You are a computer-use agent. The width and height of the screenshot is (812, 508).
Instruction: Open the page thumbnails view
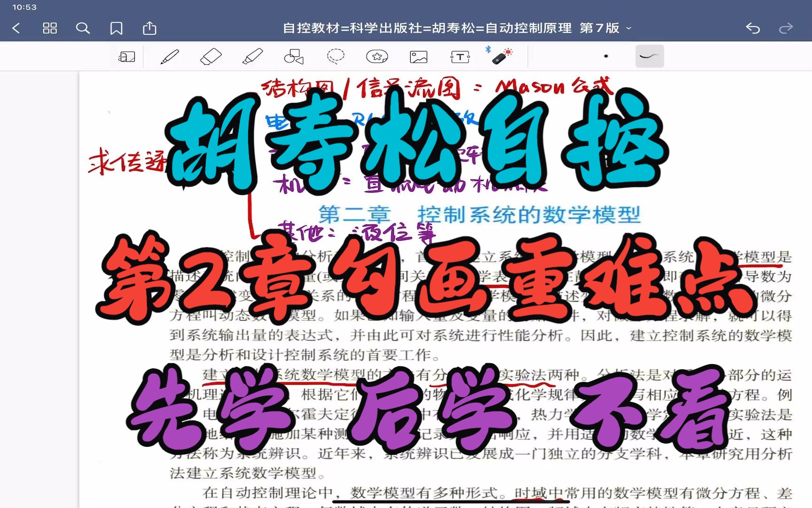pyautogui.click(x=50, y=28)
